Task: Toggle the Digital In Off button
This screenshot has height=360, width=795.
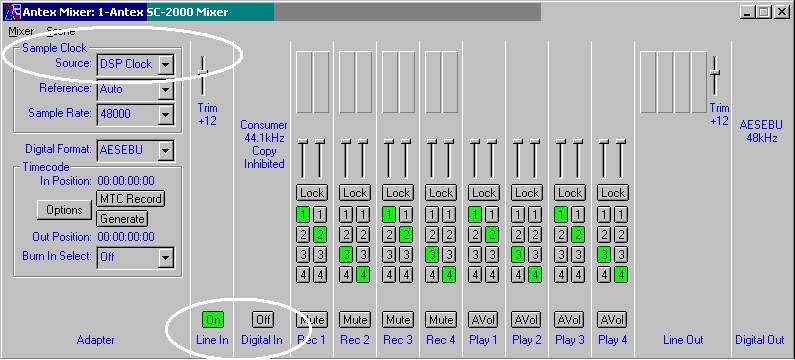Action: coord(263,319)
